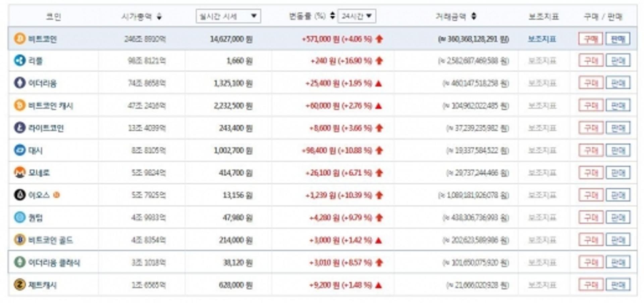The width and height of the screenshot is (644, 303).
Task: Open 보조지표 link for 리플
Action: (542, 61)
